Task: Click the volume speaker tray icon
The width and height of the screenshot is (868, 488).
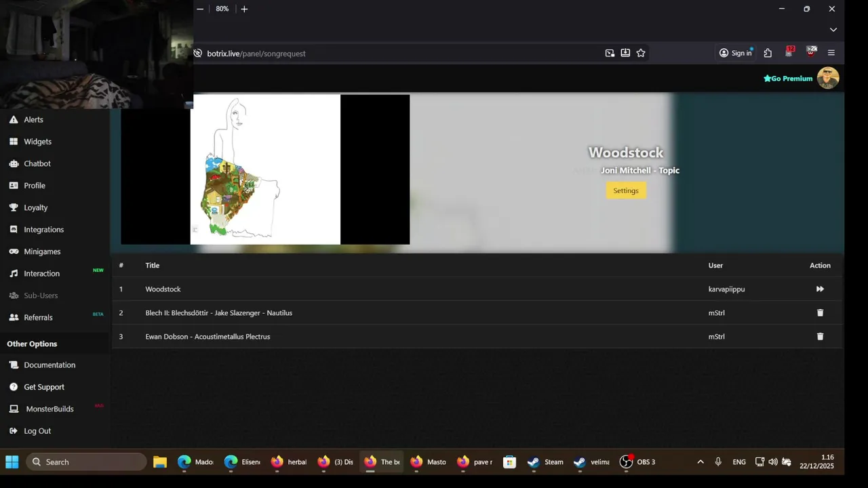Action: 773,462
